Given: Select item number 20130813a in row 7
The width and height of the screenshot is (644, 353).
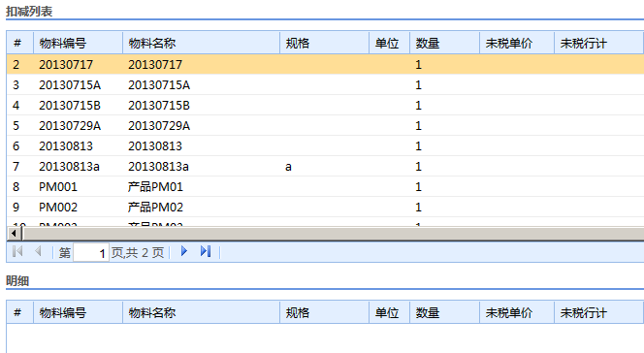Looking at the screenshot, I should point(70,167).
